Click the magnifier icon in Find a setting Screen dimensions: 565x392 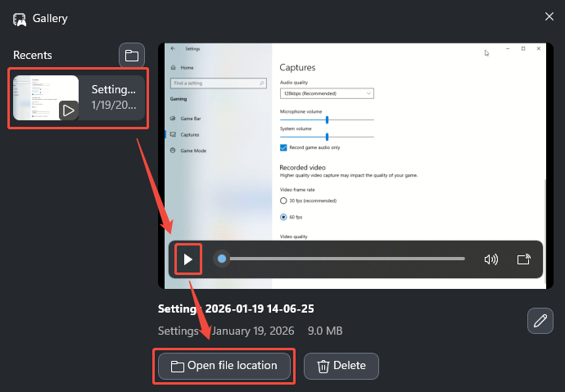coord(261,83)
